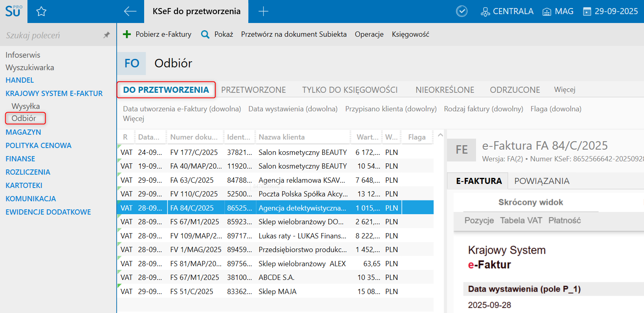Open the TYLKO DO KSIĘGOWOŚCI tab

point(350,90)
